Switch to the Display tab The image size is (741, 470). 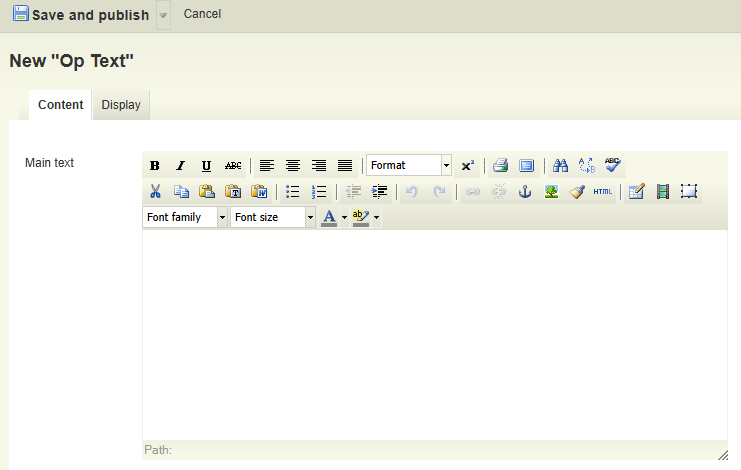(121, 105)
